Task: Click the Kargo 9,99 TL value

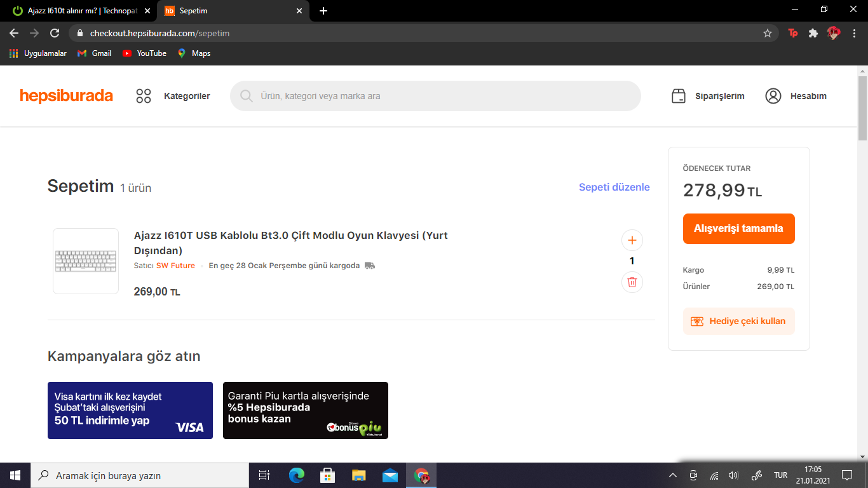Action: click(781, 270)
